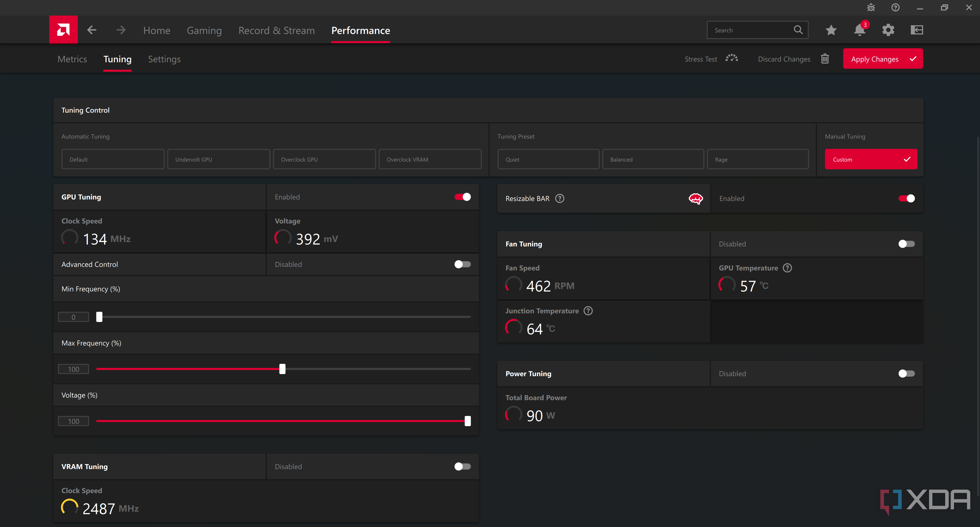The width and height of the screenshot is (980, 527).
Task: Open favorites star icon
Action: 831,30
